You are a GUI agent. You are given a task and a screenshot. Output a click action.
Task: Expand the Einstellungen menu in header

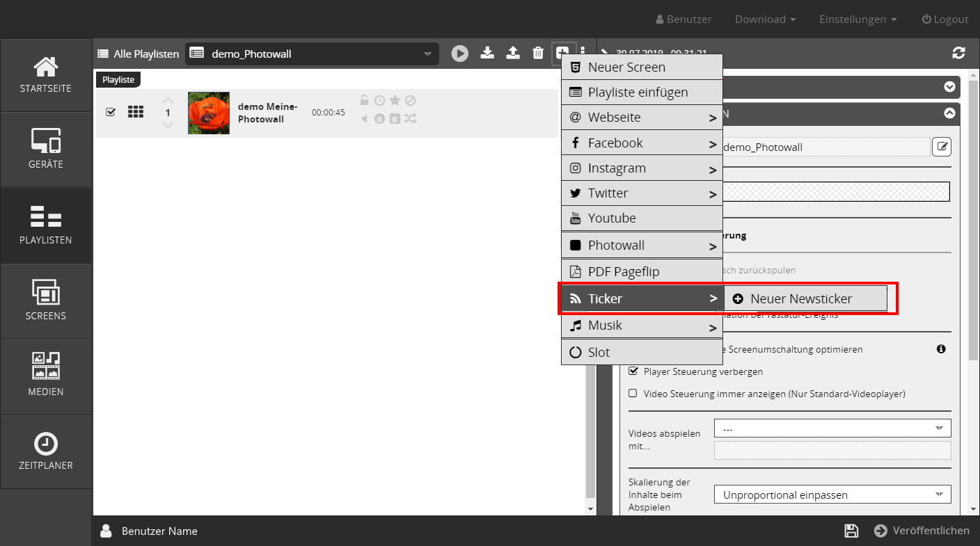click(x=857, y=19)
